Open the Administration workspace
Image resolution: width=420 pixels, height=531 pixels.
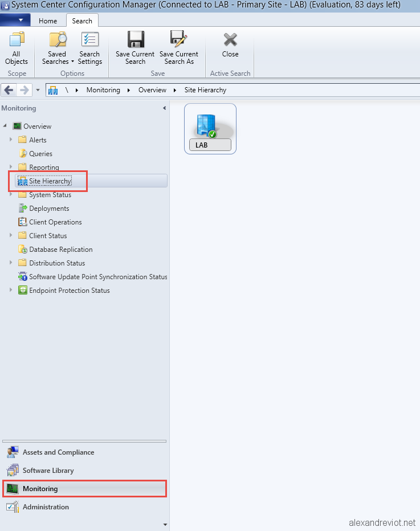[x=85, y=507]
